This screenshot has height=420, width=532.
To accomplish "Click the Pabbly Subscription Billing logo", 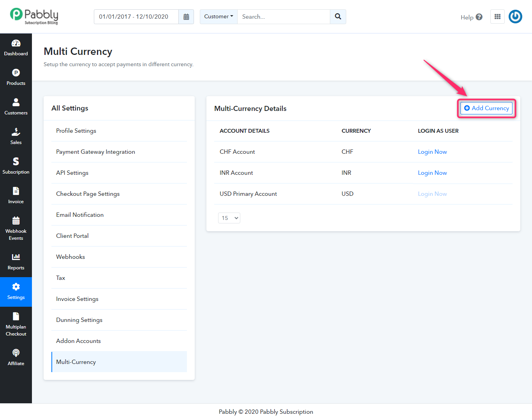I will [x=34, y=16].
